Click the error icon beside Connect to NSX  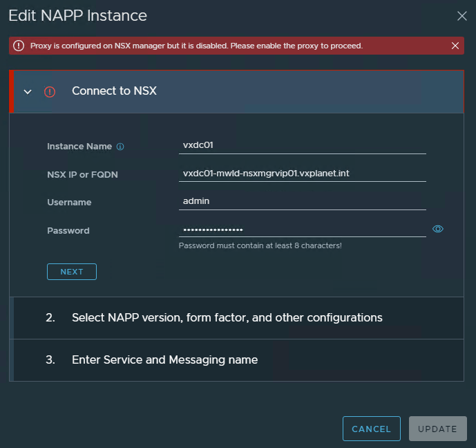click(50, 91)
